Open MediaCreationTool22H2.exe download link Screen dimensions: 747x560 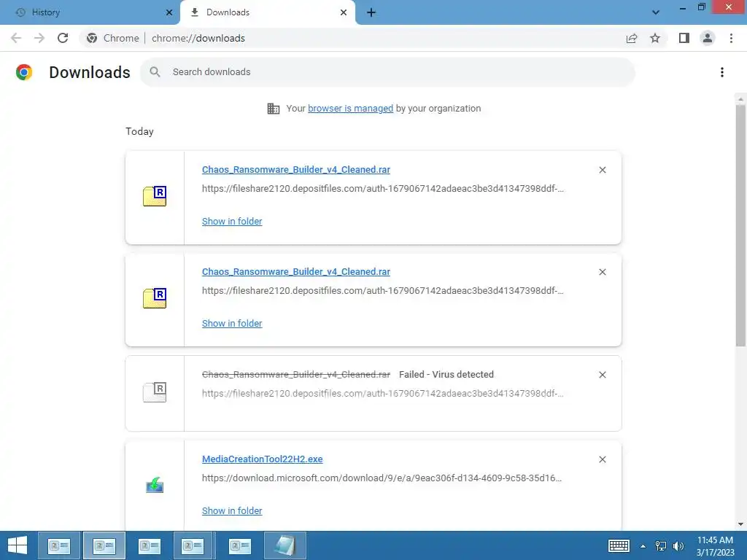click(x=263, y=459)
